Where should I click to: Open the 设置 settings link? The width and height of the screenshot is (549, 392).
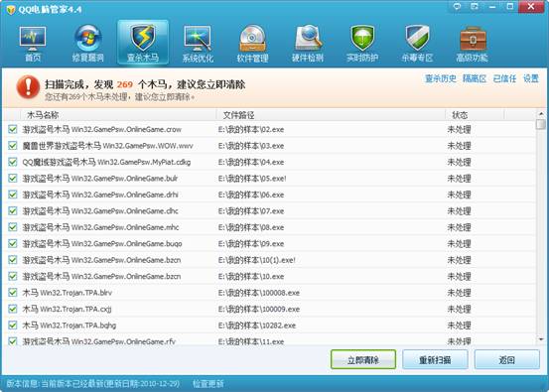point(531,78)
